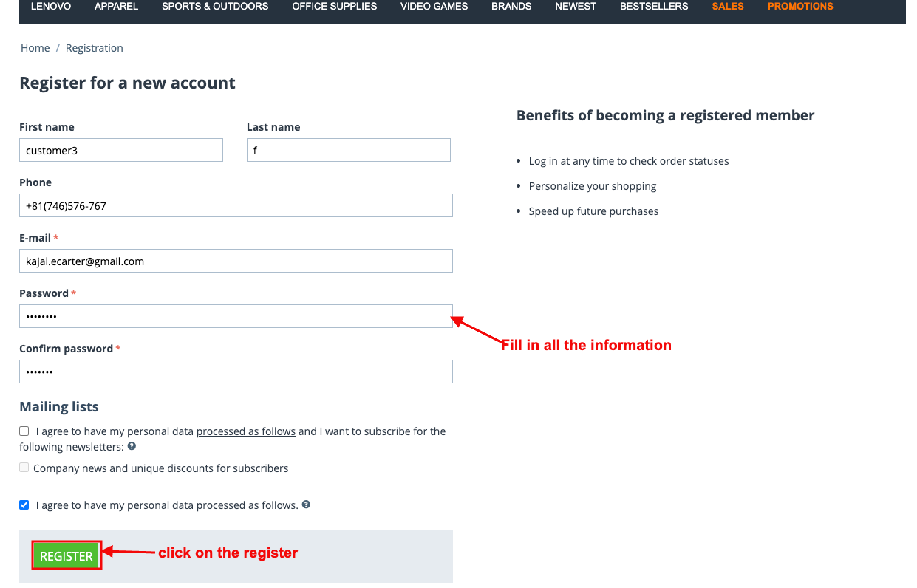
Task: Open the Apparel category menu
Action: click(117, 6)
